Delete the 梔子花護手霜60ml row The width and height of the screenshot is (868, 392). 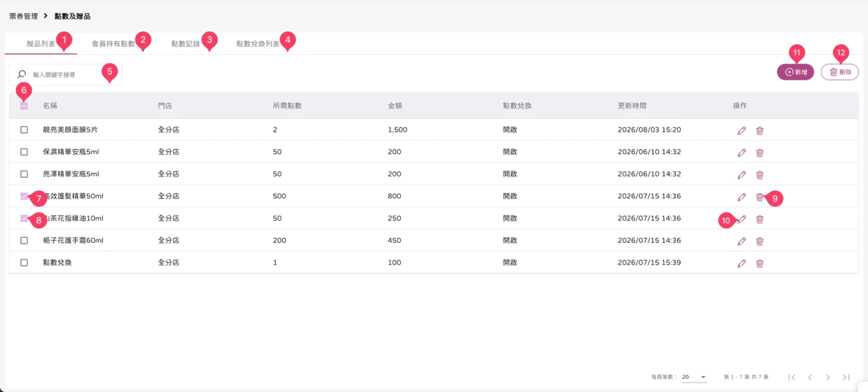[759, 241]
